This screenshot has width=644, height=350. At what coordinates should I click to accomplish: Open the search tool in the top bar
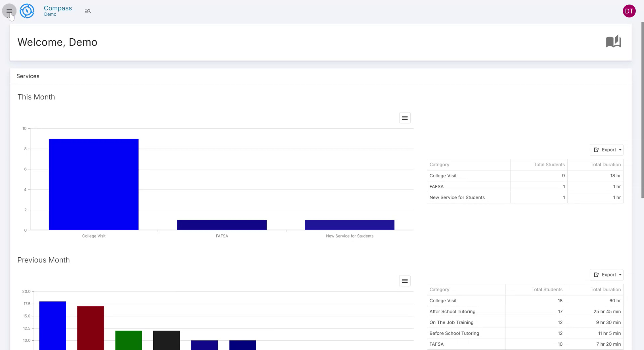[x=88, y=11]
